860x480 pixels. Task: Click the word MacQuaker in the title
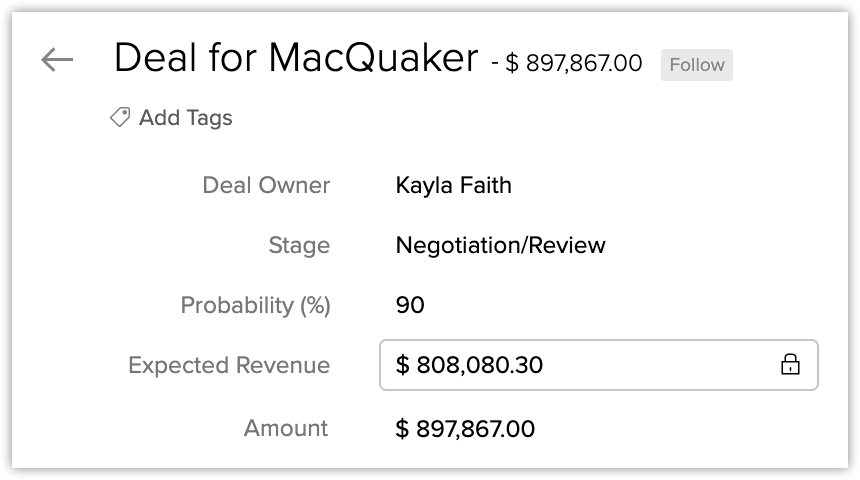coord(374,59)
